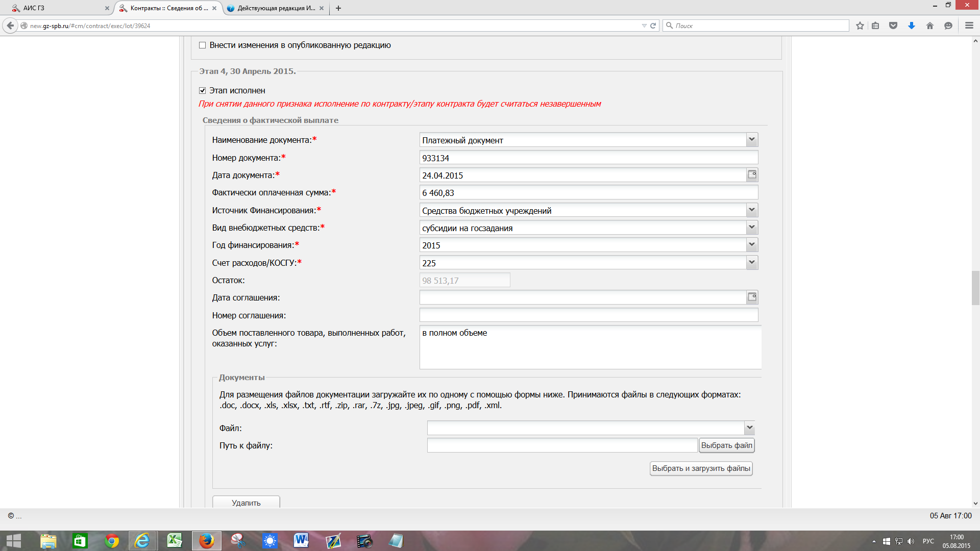Click the Номер соглашения input field

click(588, 315)
